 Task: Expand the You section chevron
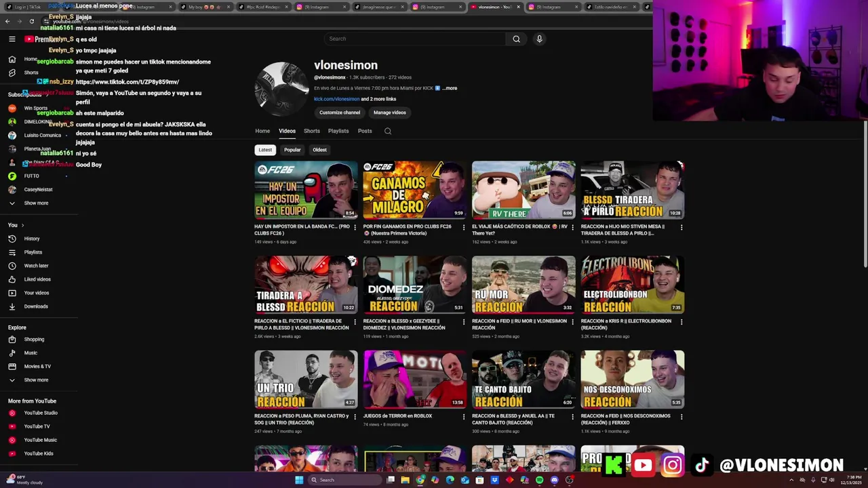[x=22, y=225]
